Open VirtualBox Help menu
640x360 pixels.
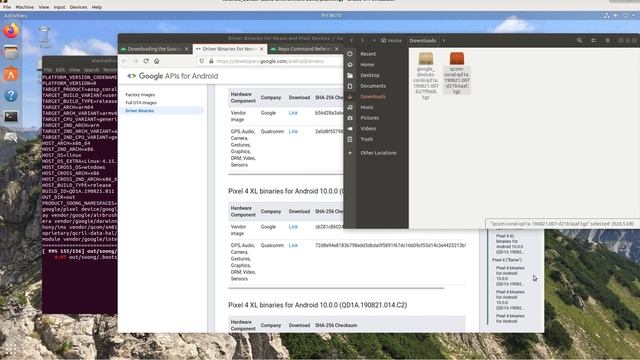coord(97,7)
